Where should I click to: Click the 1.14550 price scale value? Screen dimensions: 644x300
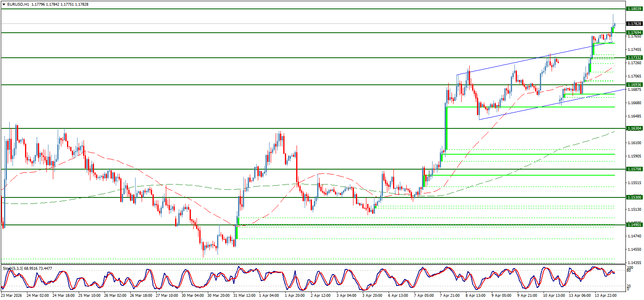[x=634, y=250]
